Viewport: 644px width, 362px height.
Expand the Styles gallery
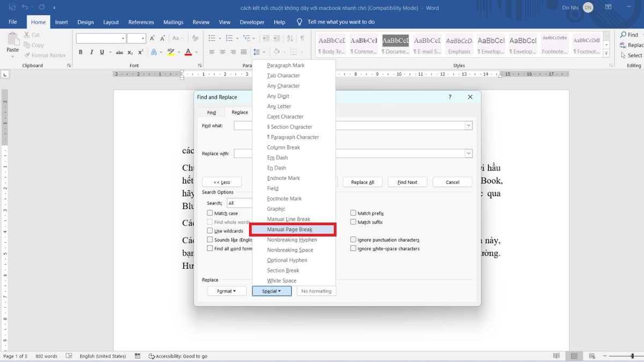[x=606, y=54]
